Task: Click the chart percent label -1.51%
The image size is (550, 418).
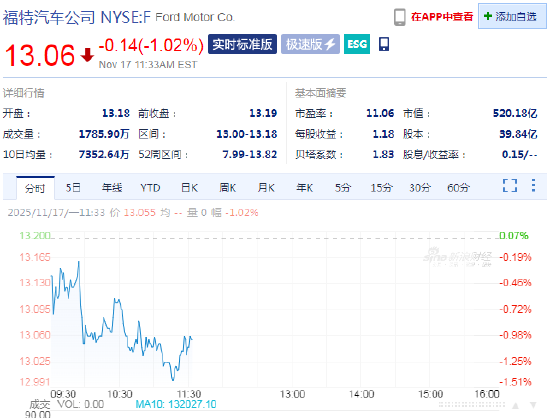Action: tap(515, 382)
